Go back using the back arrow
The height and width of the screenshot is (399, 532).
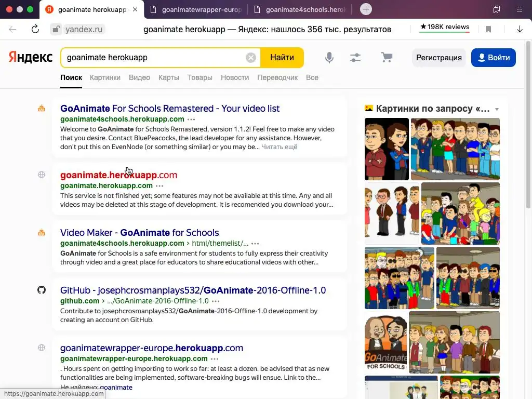pyautogui.click(x=12, y=29)
